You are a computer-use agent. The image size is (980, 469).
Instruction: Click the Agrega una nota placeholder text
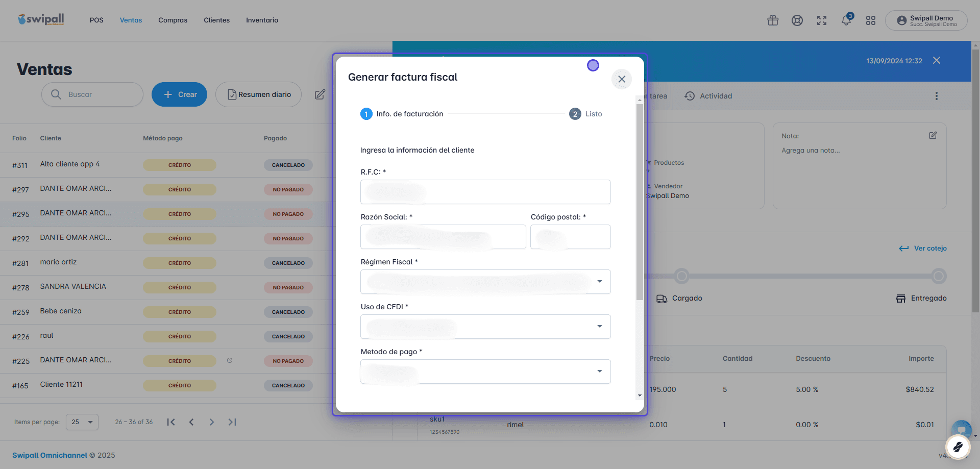811,151
